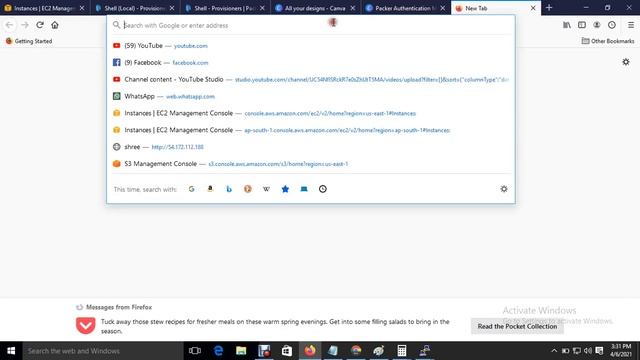
Task: Show hidden system tray icons
Action: 554,351
